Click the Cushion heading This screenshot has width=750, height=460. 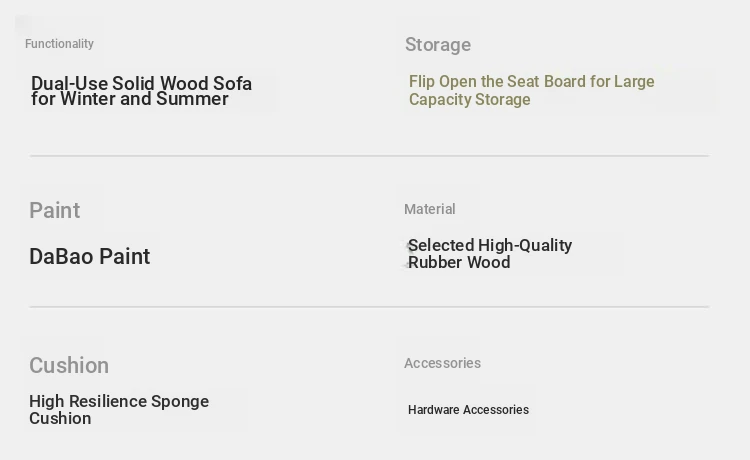point(68,365)
